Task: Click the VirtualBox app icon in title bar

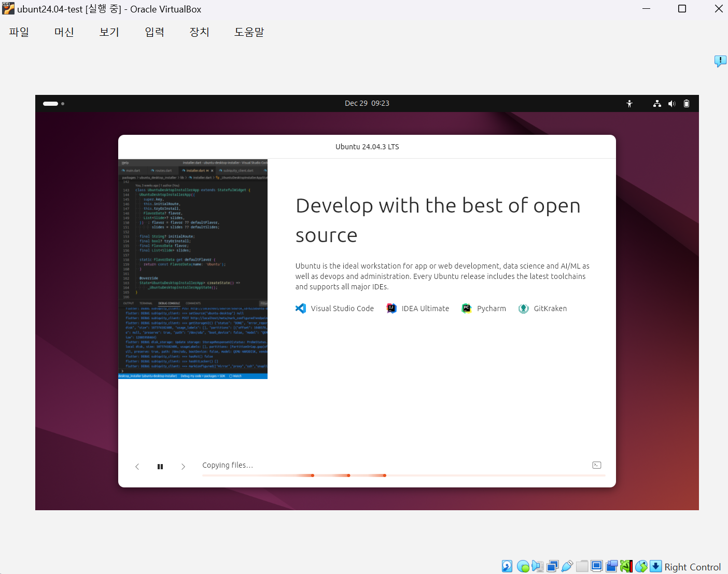Action: 8,8
